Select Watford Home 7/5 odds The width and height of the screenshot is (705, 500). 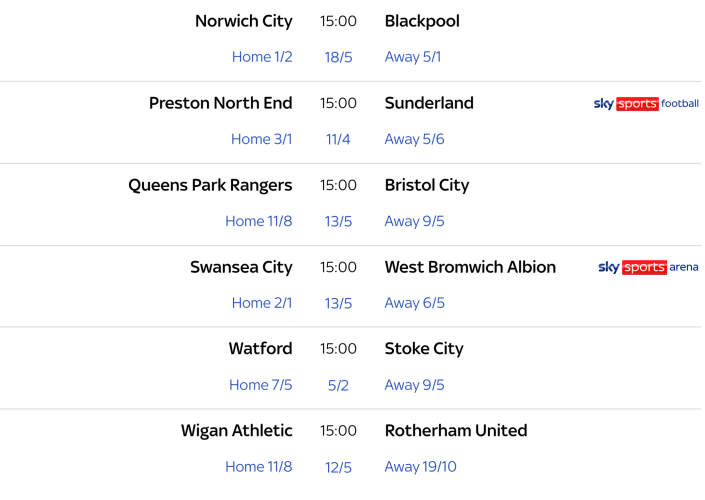click(260, 385)
